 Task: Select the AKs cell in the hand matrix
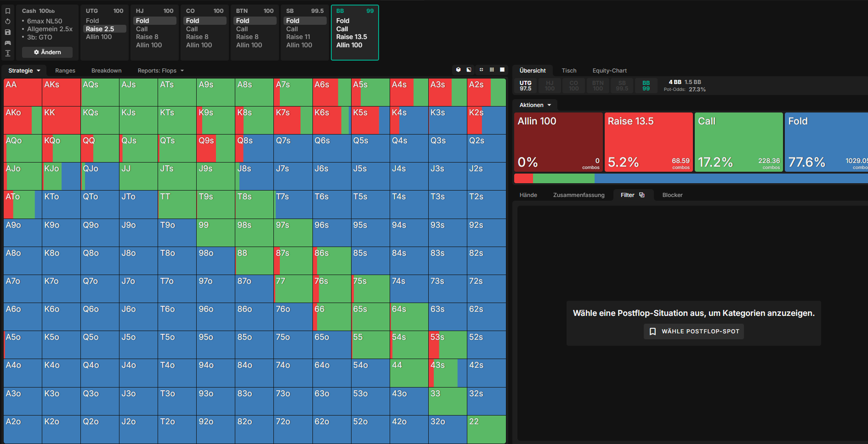click(61, 92)
